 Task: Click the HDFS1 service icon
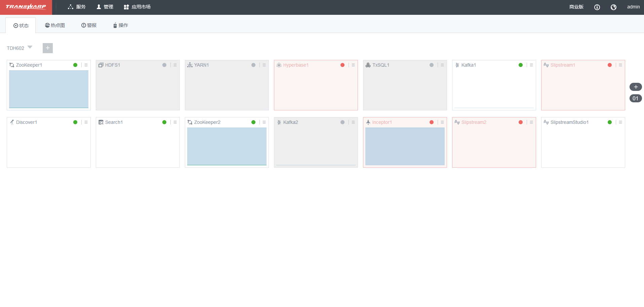[101, 65]
